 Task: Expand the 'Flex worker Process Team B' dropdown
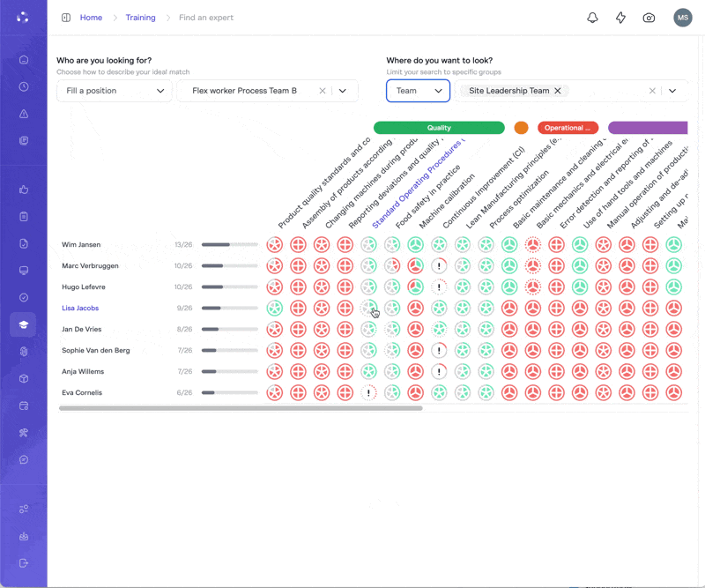pos(343,91)
